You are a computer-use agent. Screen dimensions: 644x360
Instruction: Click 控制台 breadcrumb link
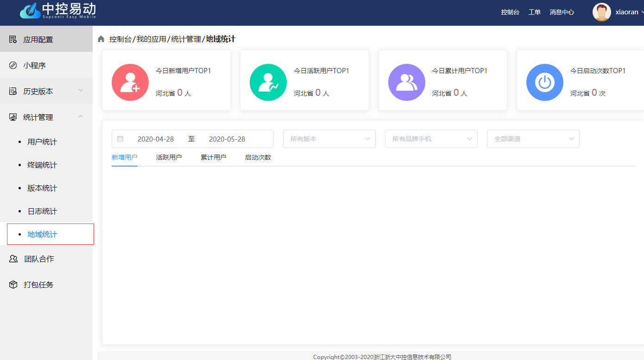click(x=120, y=39)
